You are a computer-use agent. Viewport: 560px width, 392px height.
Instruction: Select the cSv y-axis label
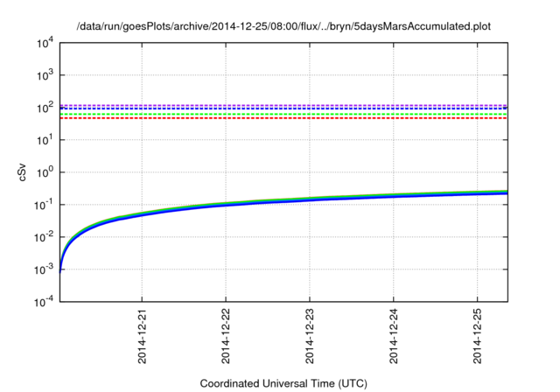click(22, 172)
